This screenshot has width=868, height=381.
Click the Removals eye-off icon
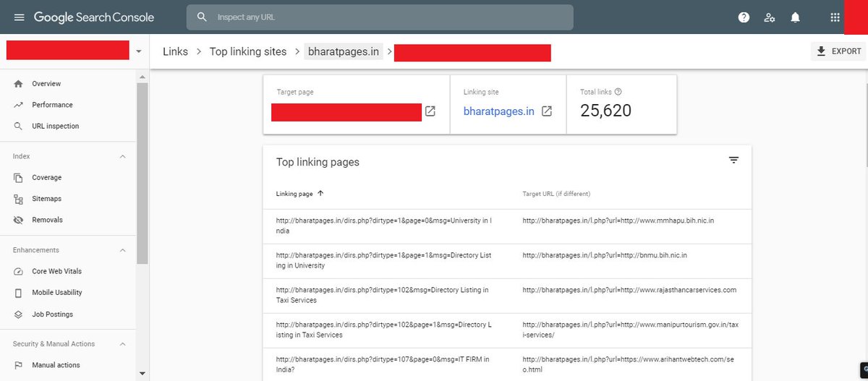click(18, 220)
